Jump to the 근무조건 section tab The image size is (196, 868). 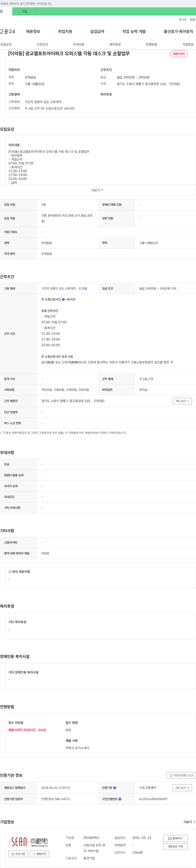pos(42,44)
